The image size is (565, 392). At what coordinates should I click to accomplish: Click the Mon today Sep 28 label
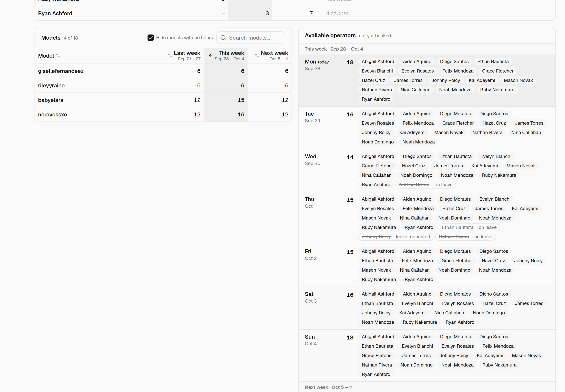[x=317, y=65]
